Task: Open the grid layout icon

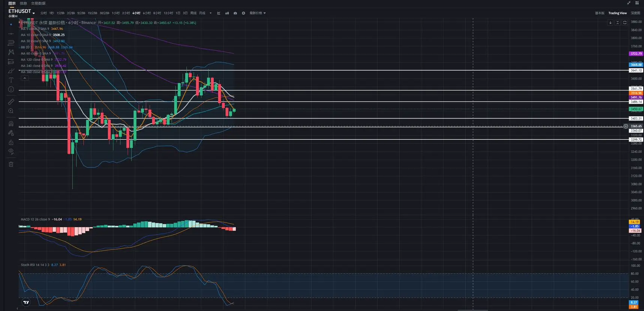Action: coord(637,3)
